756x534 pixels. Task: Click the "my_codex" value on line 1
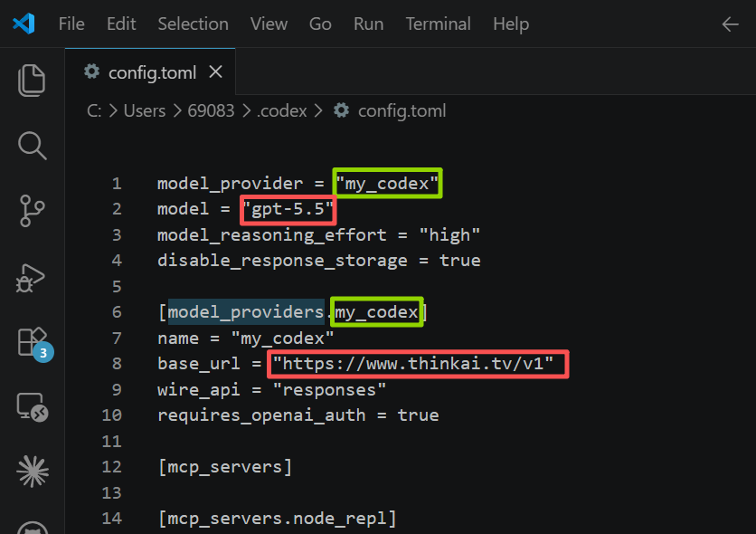coord(387,184)
